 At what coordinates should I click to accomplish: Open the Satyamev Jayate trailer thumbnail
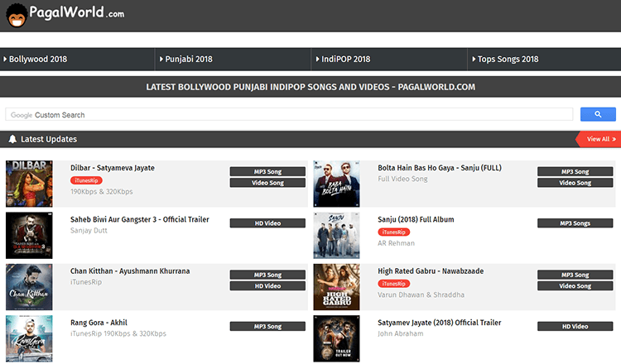(337, 338)
